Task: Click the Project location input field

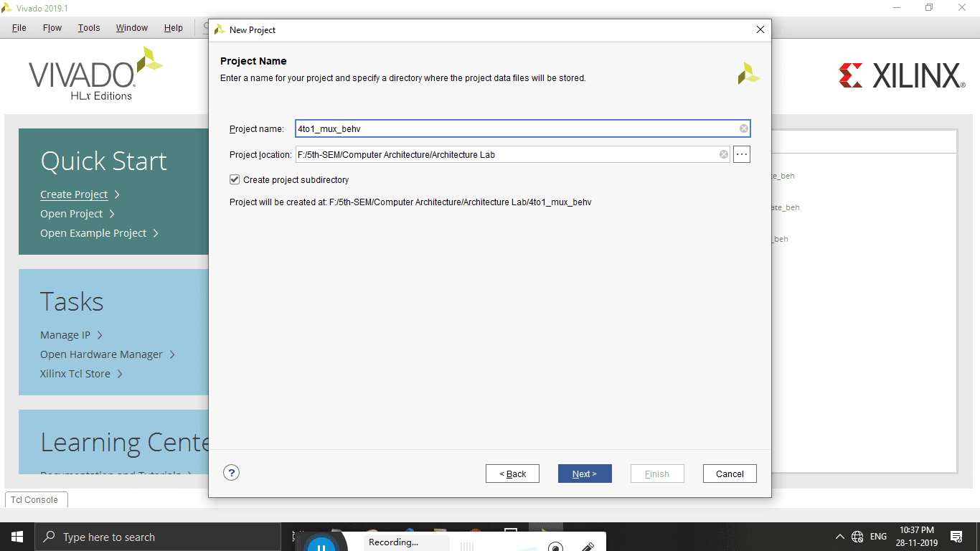Action: coord(512,154)
